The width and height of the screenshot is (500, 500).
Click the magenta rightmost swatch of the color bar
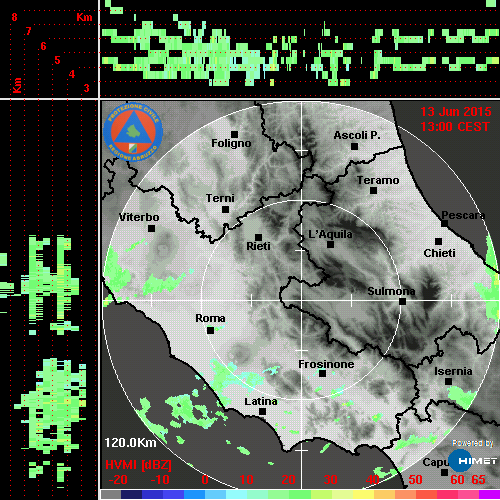[489, 495]
